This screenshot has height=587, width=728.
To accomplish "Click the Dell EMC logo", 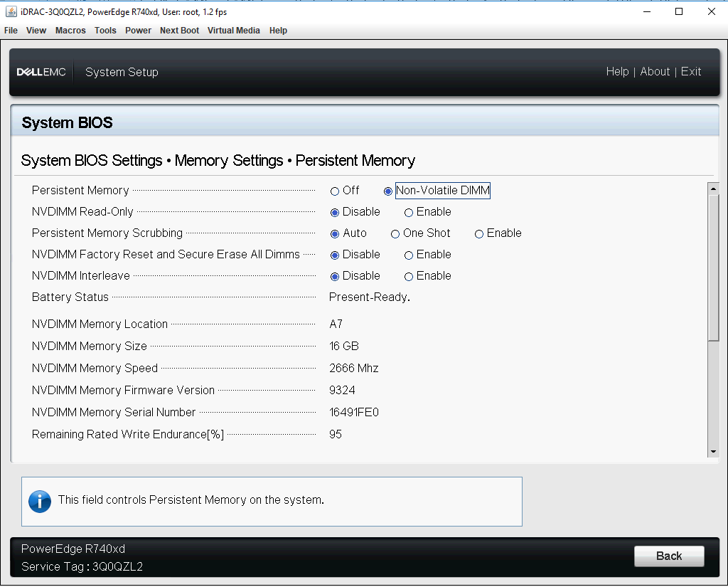I will pyautogui.click(x=41, y=72).
